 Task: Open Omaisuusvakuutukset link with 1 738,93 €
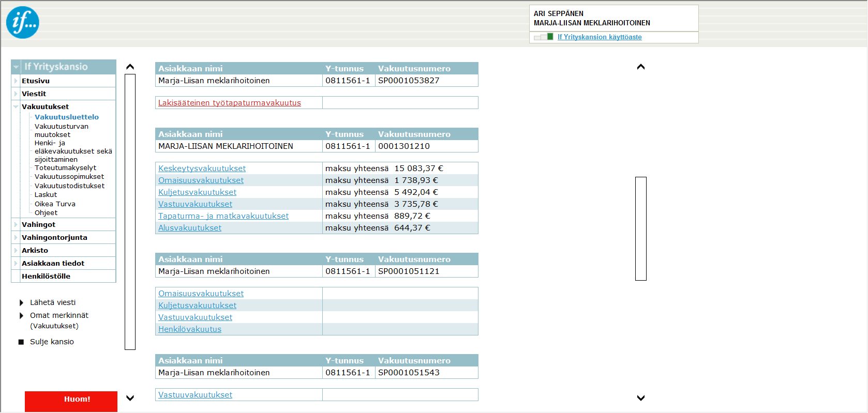tap(201, 180)
